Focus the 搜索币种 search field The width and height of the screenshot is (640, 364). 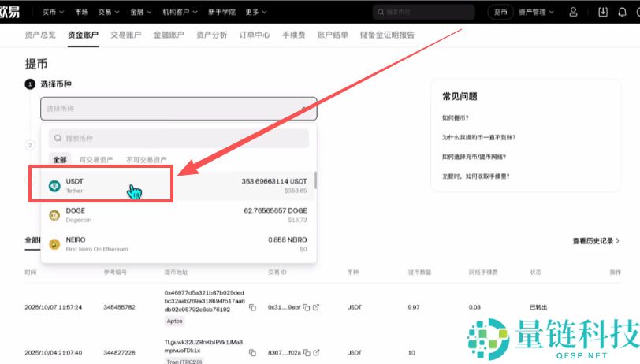point(179,138)
